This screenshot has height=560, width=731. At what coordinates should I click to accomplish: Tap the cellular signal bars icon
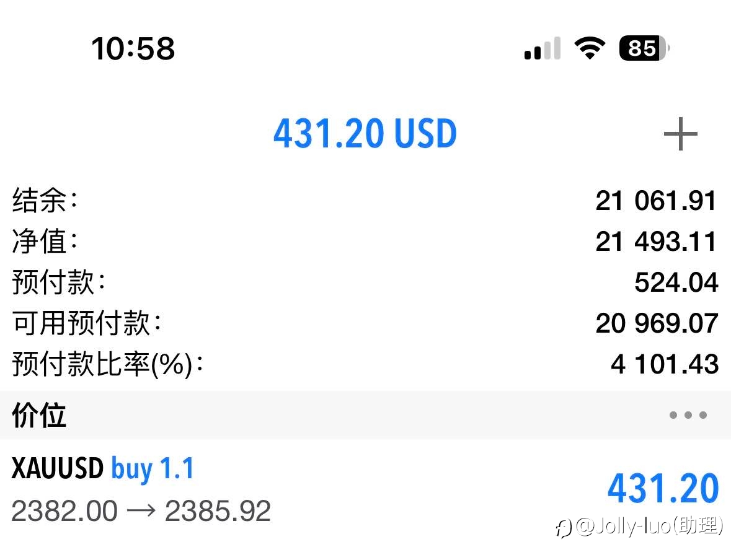[542, 48]
